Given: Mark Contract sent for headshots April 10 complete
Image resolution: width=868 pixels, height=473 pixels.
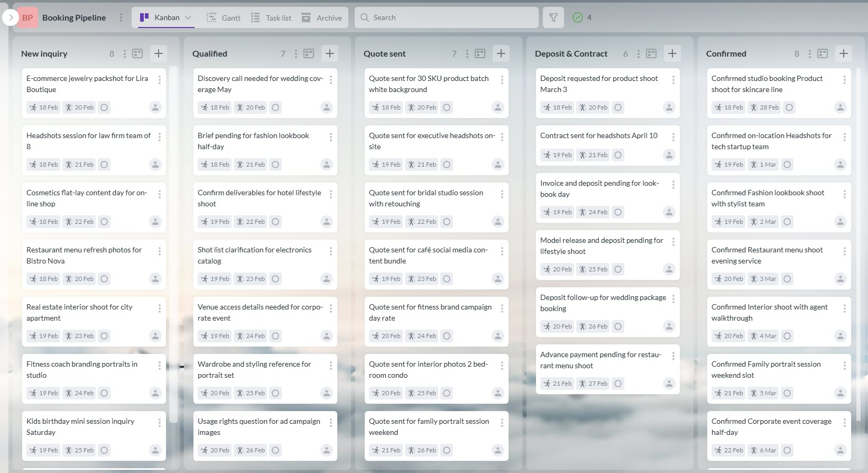Looking at the screenshot, I should 618,155.
